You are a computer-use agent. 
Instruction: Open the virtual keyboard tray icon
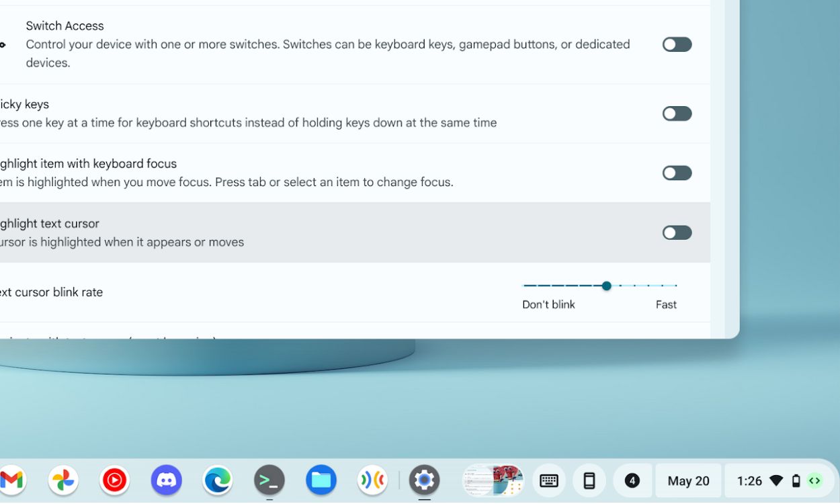pyautogui.click(x=549, y=480)
